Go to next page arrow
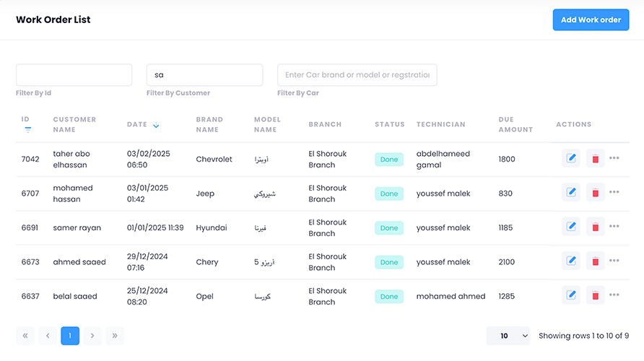The image size is (644, 361). pos(92,336)
